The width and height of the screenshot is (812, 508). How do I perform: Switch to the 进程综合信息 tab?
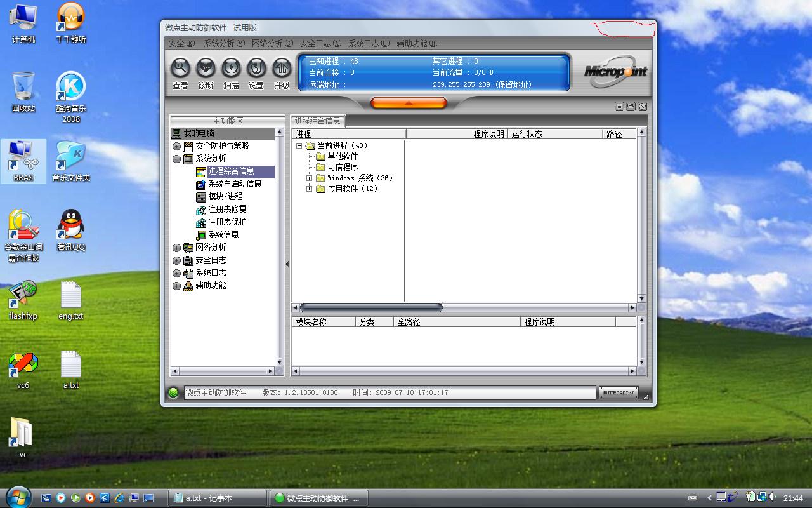click(318, 121)
